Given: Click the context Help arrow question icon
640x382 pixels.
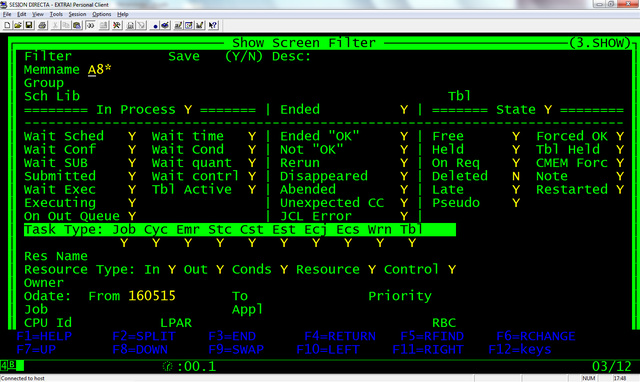Looking at the screenshot, I should click(213, 25).
